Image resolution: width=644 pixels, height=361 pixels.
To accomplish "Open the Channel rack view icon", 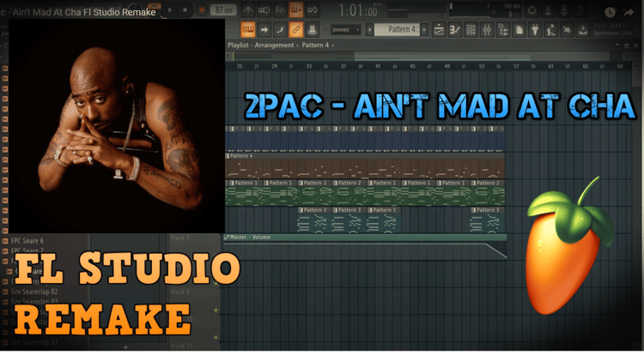I will pos(471,29).
